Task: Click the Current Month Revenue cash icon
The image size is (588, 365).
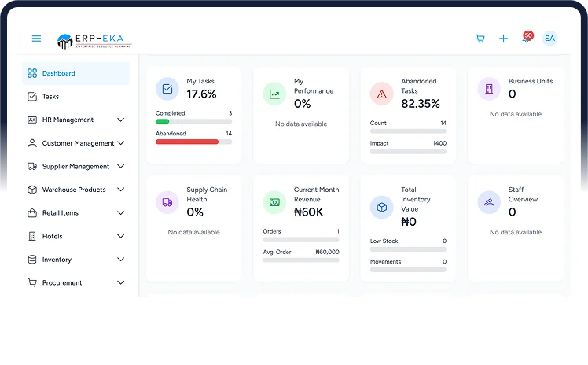Action: coord(274,202)
